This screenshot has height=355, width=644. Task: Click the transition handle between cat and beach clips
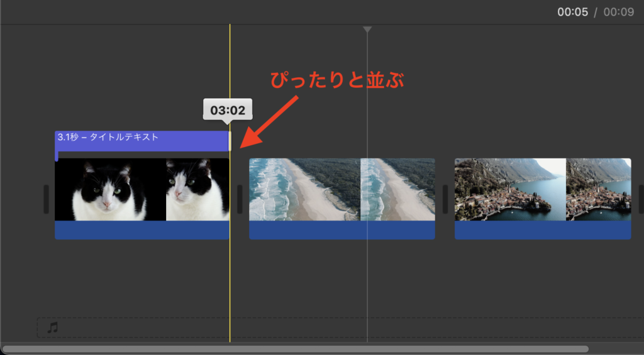(240, 199)
